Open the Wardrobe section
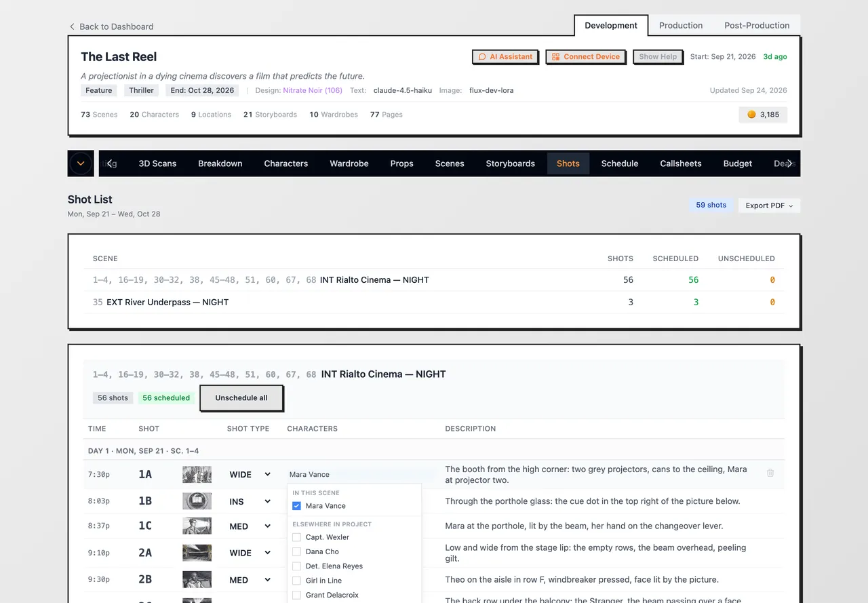Viewport: 868px width, 603px height. (349, 163)
